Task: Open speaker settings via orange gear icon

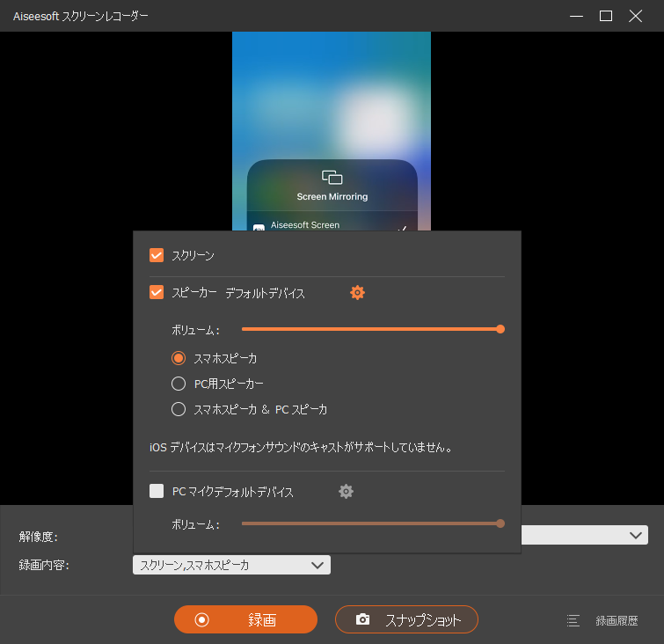Action: [x=357, y=293]
